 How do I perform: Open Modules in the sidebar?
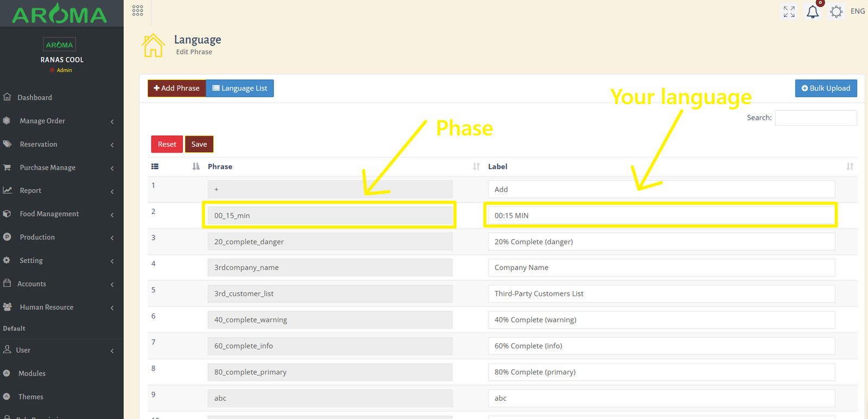pos(32,373)
